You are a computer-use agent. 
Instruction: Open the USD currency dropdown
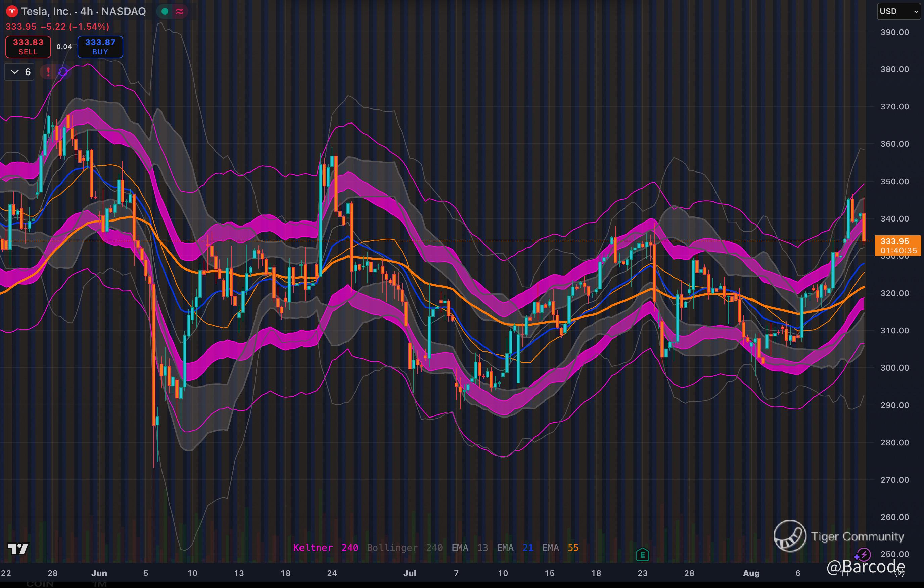coord(898,11)
